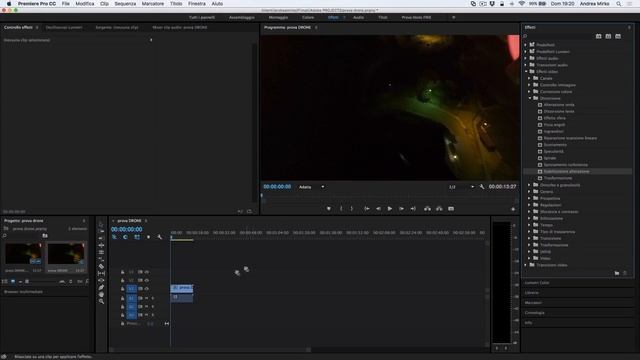
Task: Toggle Linked Selection in the timeline header
Action: click(137, 237)
